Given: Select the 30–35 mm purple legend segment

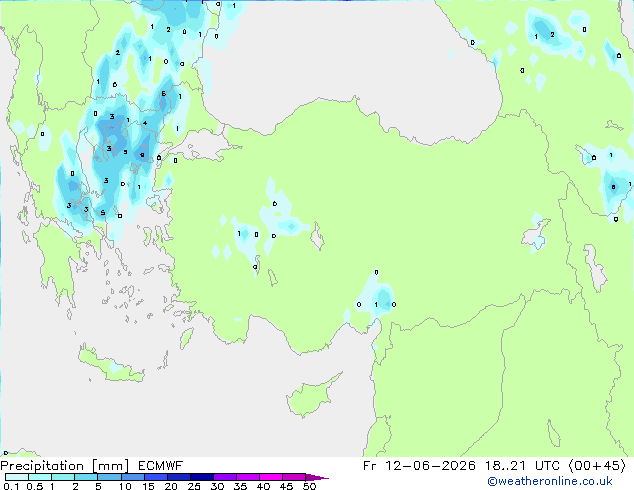Looking at the screenshot, I should (x=224, y=477).
